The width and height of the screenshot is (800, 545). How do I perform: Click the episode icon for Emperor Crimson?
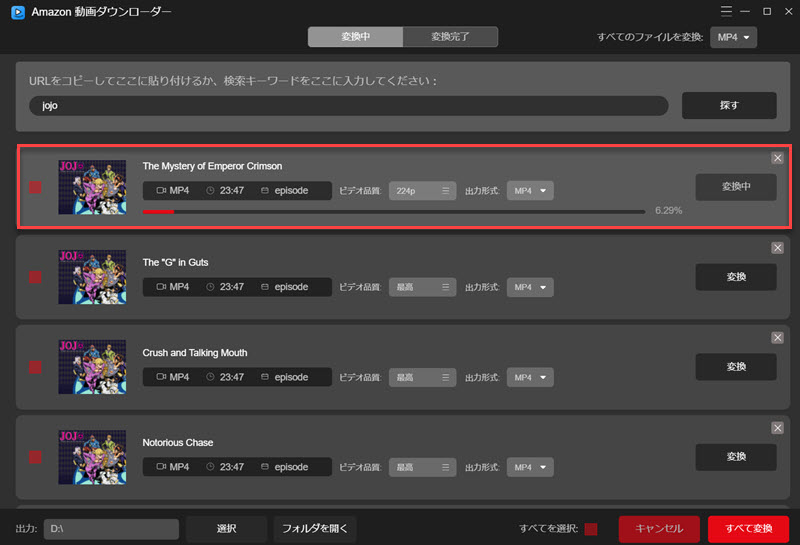[265, 190]
